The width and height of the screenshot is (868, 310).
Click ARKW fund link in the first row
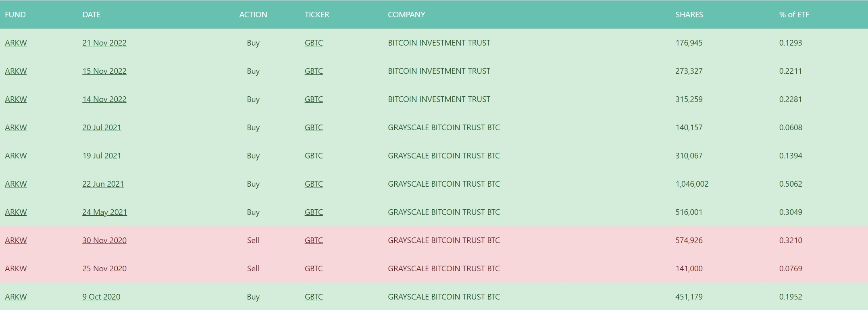point(16,43)
